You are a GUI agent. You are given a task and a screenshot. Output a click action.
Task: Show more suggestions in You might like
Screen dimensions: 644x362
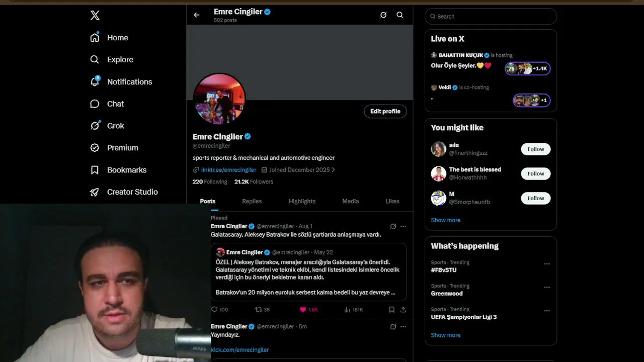pos(446,220)
